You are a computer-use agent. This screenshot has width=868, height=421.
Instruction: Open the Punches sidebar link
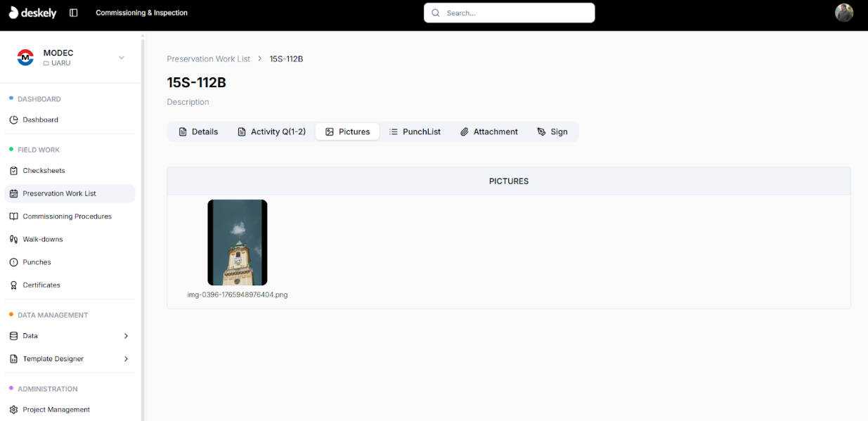pyautogui.click(x=37, y=262)
